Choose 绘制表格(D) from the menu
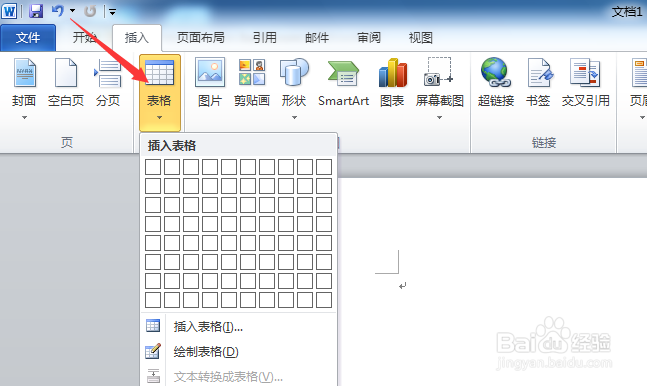 coord(239,351)
